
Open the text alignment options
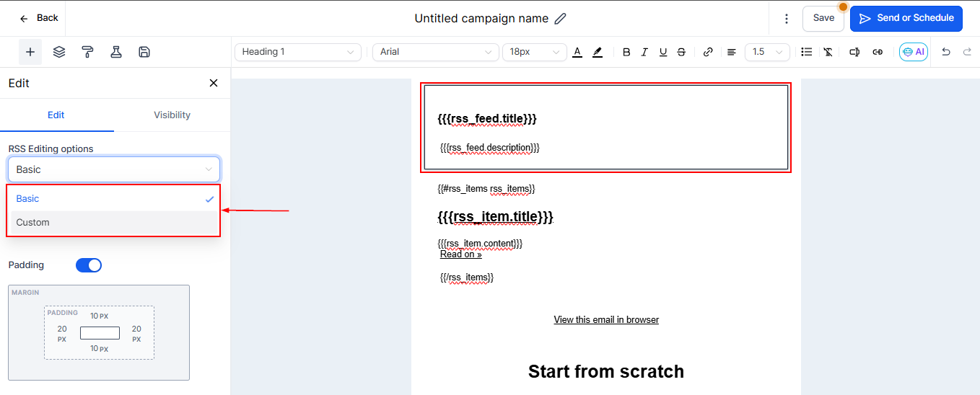click(x=731, y=52)
